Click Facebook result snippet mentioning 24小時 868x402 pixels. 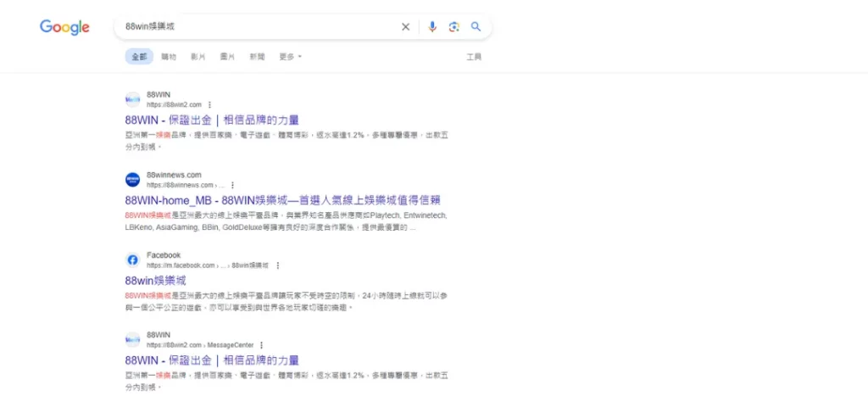(287, 301)
